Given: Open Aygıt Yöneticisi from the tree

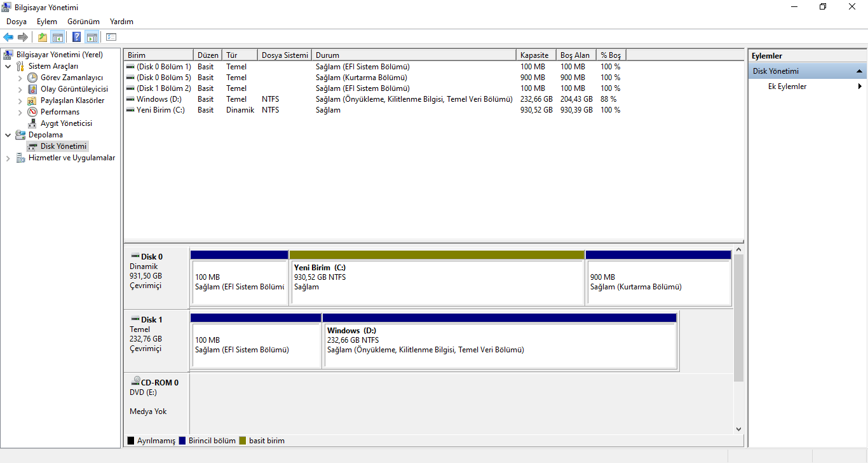Looking at the screenshot, I should pos(66,123).
